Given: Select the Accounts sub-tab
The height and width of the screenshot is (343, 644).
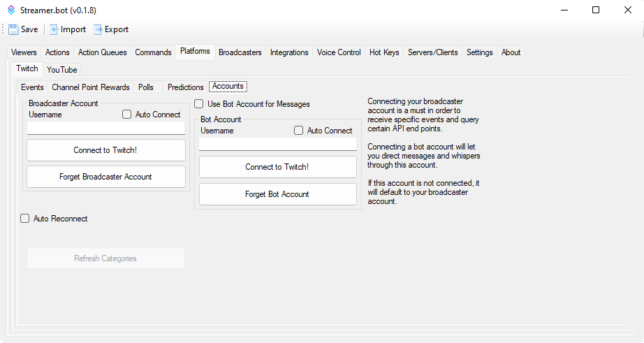Looking at the screenshot, I should tap(228, 86).
